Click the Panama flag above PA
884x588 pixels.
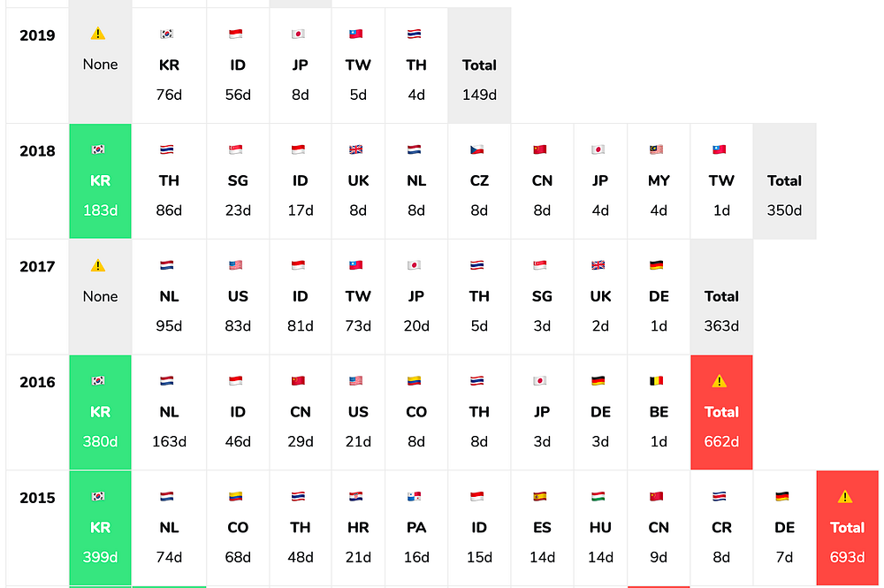pos(415,496)
